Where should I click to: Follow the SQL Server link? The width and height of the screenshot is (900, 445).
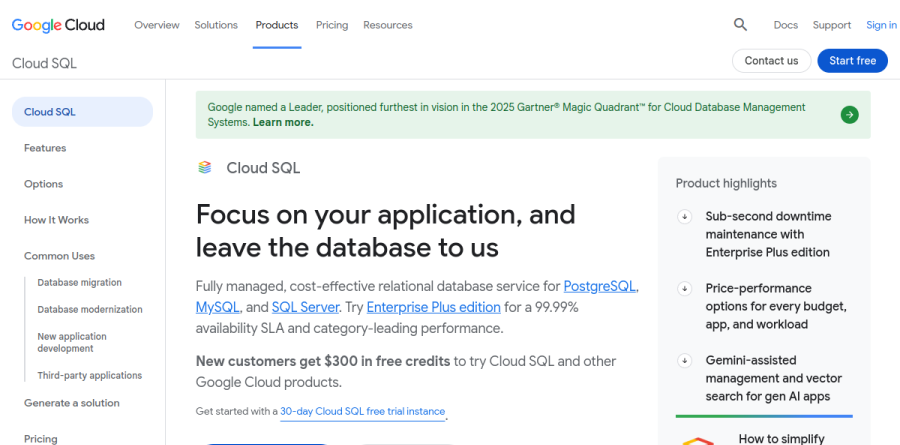pos(305,307)
